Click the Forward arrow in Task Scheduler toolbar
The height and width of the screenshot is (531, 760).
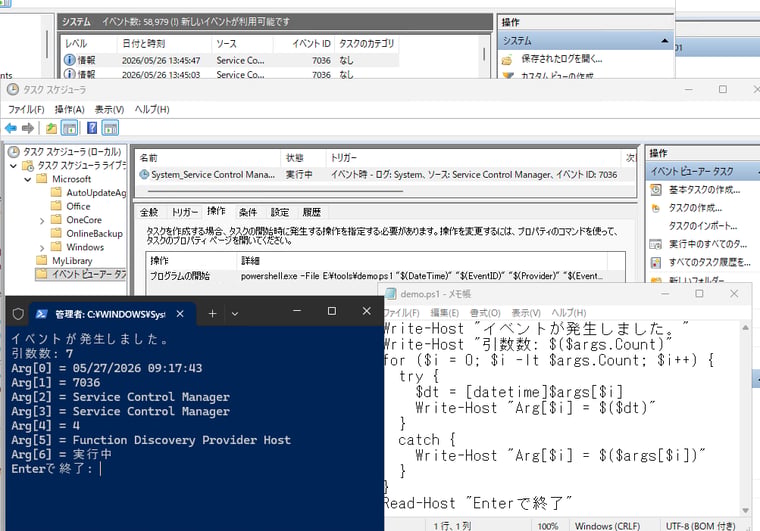coord(28,128)
